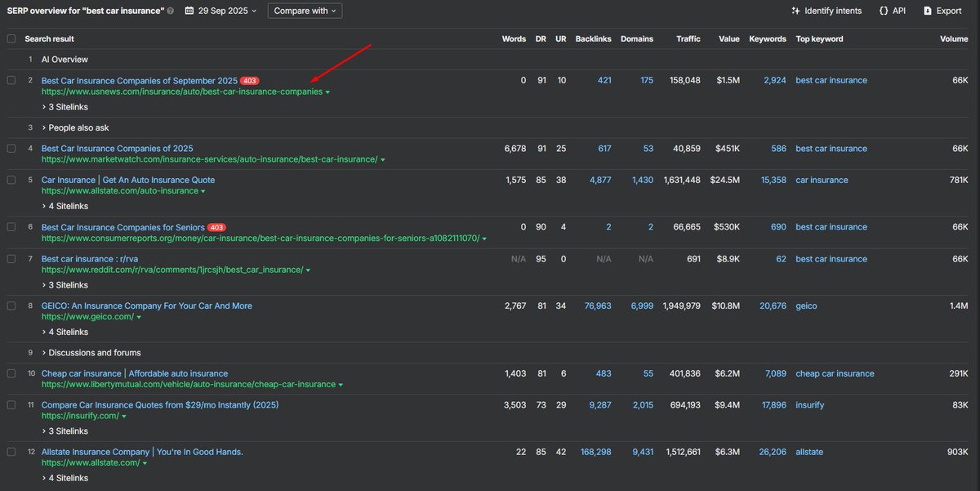The width and height of the screenshot is (980, 491).
Task: Expand 3 Sitelinks under the insurify.com result
Action: 65,431
